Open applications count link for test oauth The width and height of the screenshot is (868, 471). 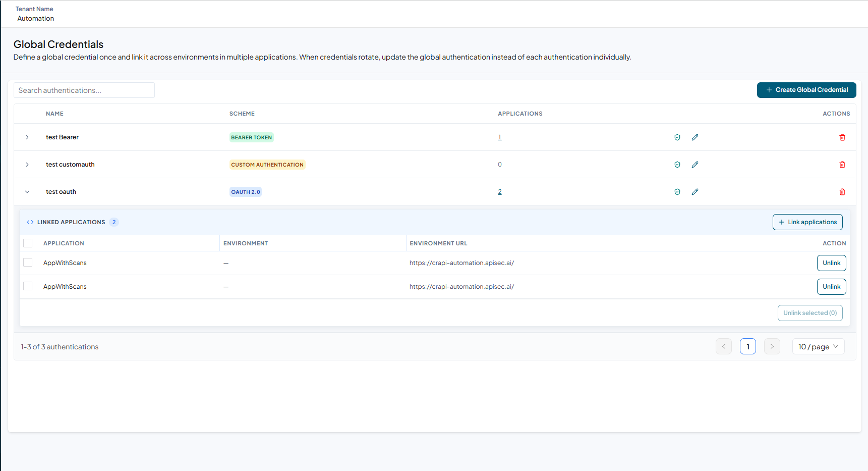(500, 192)
